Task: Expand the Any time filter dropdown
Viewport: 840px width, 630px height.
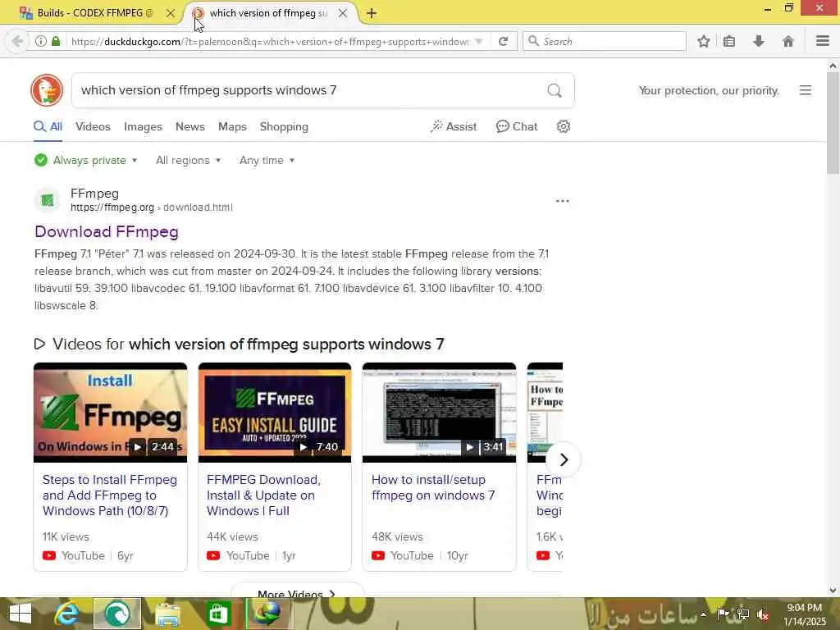Action: [267, 160]
